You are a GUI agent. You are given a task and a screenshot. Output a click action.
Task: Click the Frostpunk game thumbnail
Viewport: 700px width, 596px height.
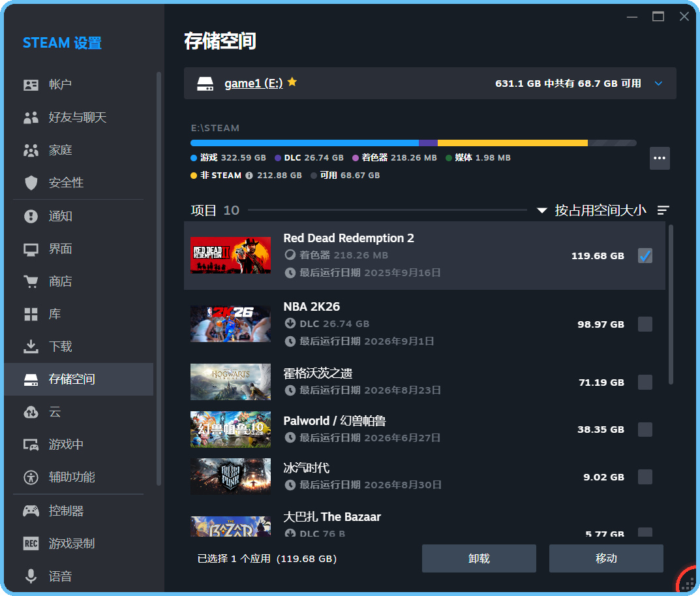(x=230, y=477)
